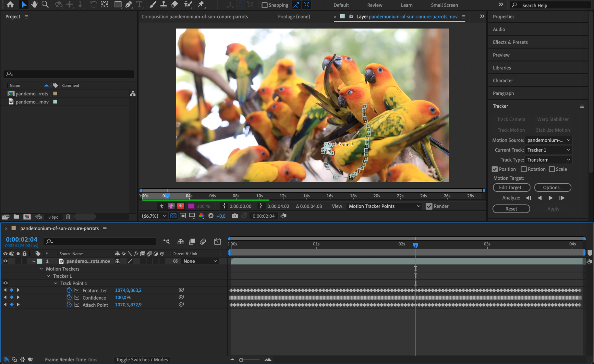The width and height of the screenshot is (594, 364).
Task: Collapse the Motion Trackers group
Action: click(41, 269)
